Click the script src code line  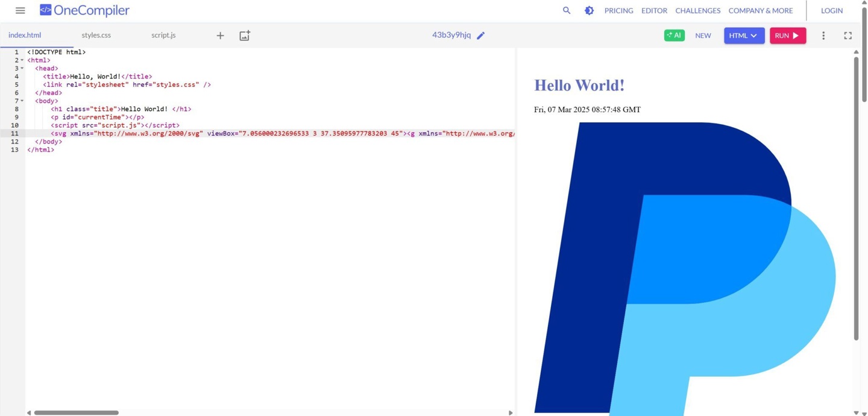click(x=115, y=125)
